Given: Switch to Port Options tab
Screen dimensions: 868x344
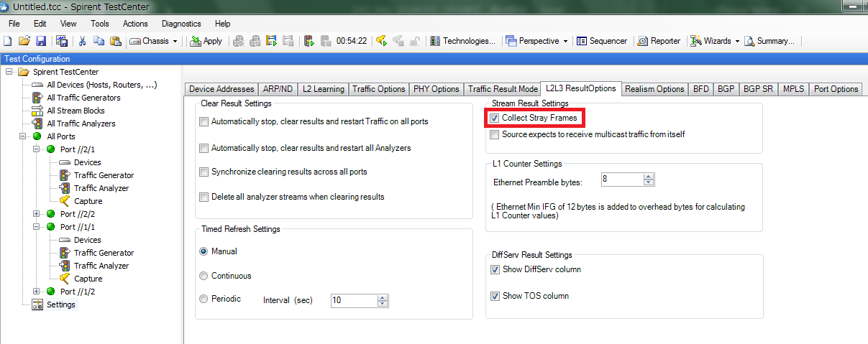Looking at the screenshot, I should click(836, 89).
